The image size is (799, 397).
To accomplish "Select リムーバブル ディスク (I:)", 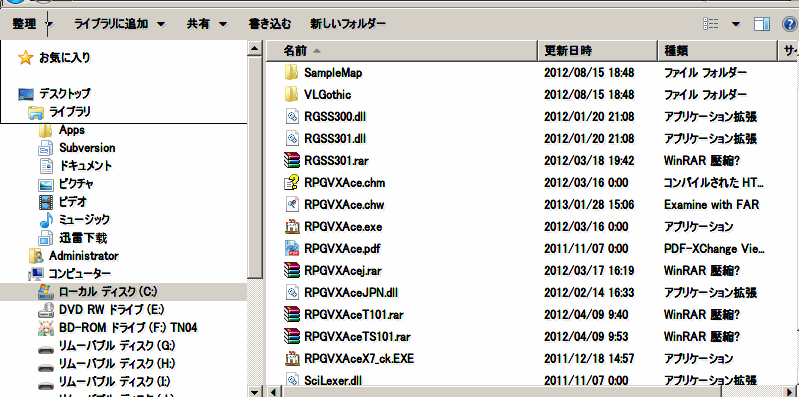I will (115, 382).
